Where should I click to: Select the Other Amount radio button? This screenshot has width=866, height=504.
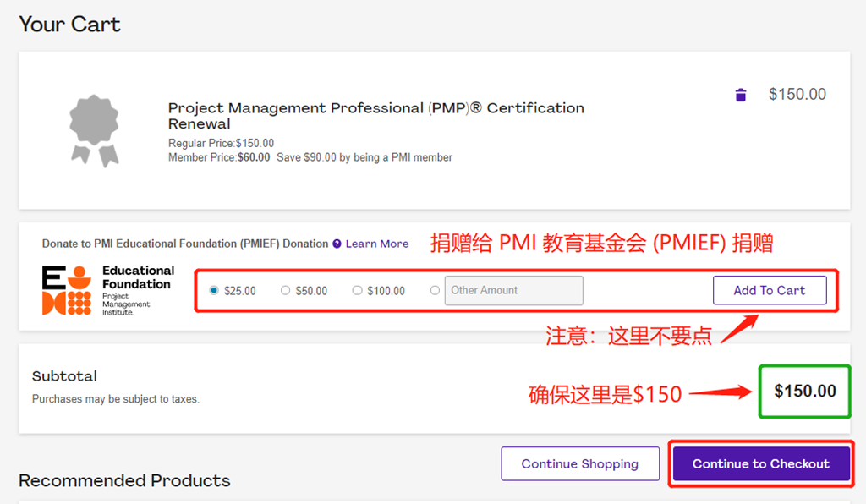436,290
